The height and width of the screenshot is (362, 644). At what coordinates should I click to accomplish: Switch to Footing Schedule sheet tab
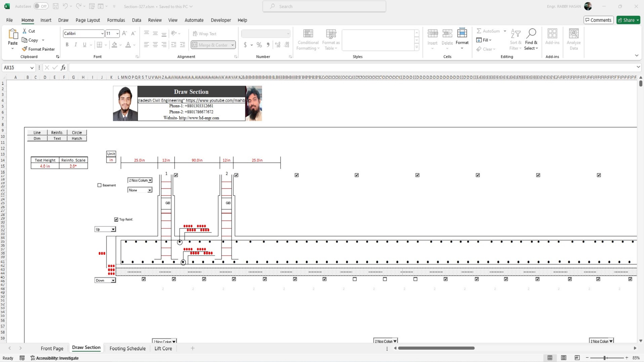[127, 348]
